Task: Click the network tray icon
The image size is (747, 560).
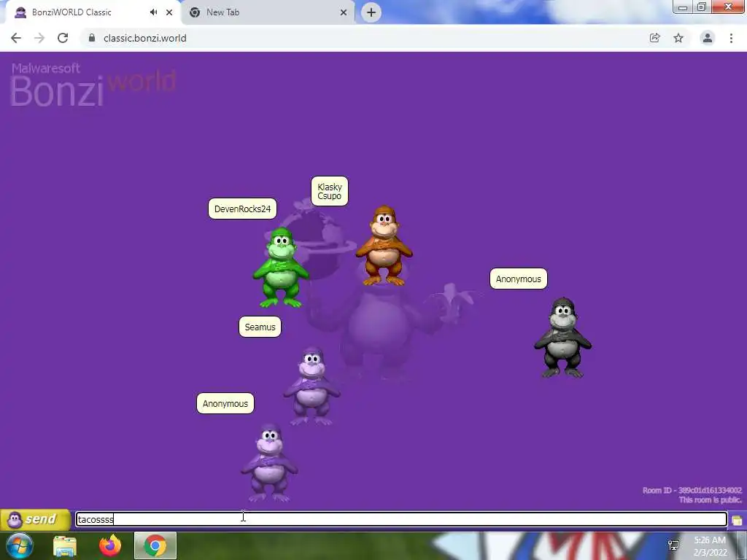Action: point(673,545)
